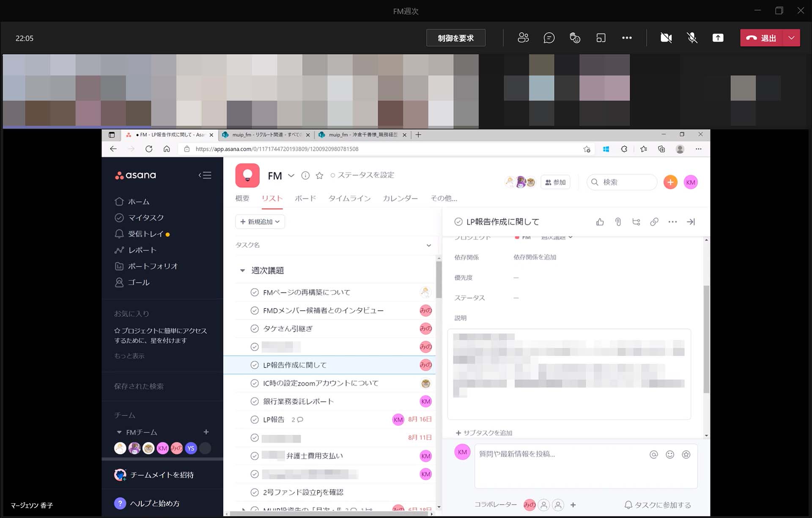Mark タケさん引継ぎ as complete
812x518 pixels.
254,329
